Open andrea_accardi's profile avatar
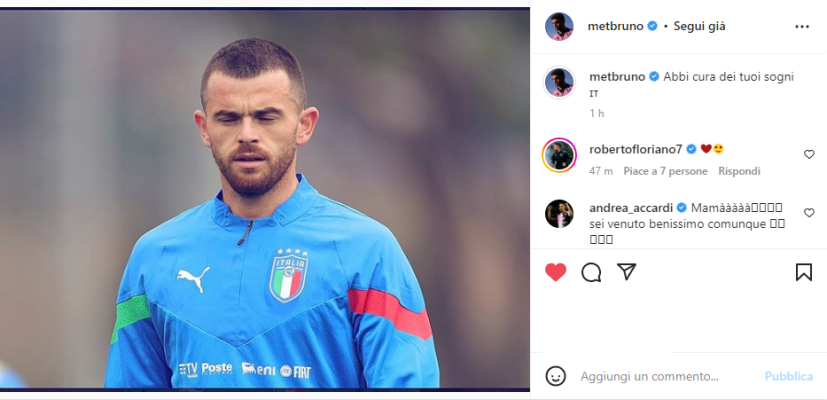 coord(559,214)
